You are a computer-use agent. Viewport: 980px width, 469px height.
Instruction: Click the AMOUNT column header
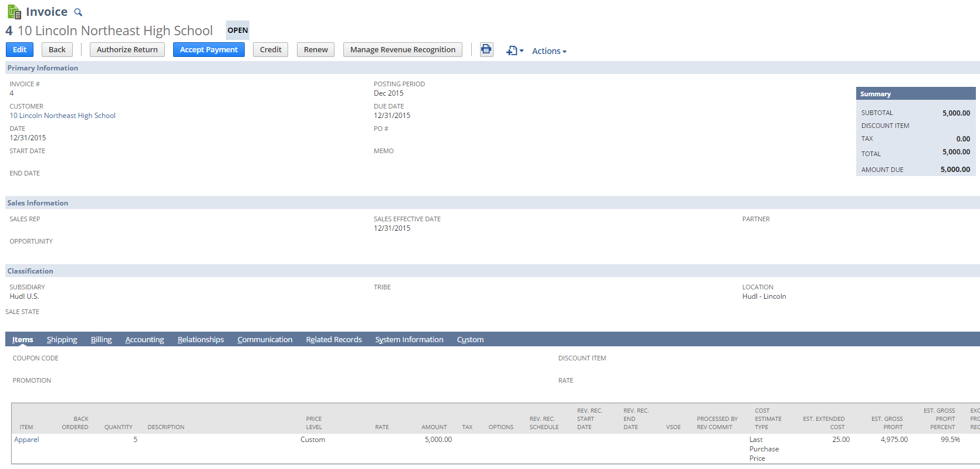coord(434,427)
